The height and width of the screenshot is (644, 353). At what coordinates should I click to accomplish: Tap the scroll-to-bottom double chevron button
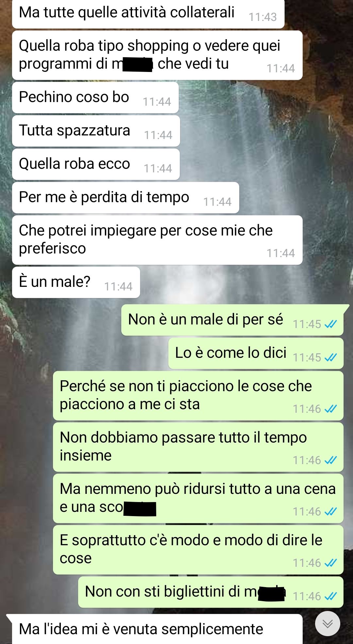click(328, 623)
